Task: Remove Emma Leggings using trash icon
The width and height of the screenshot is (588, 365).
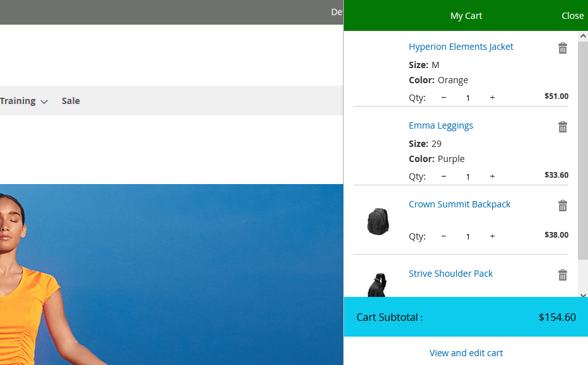Action: coord(563,127)
